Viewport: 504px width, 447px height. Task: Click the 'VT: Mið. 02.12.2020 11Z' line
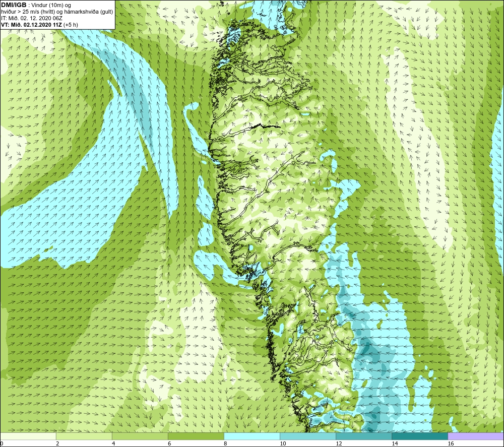coord(39,25)
